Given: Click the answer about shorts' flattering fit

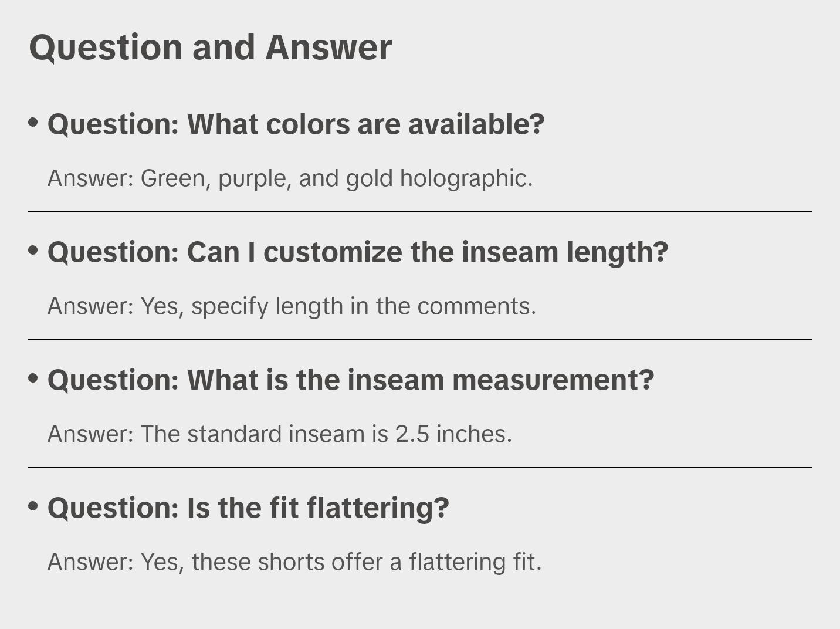Looking at the screenshot, I should coord(294,562).
